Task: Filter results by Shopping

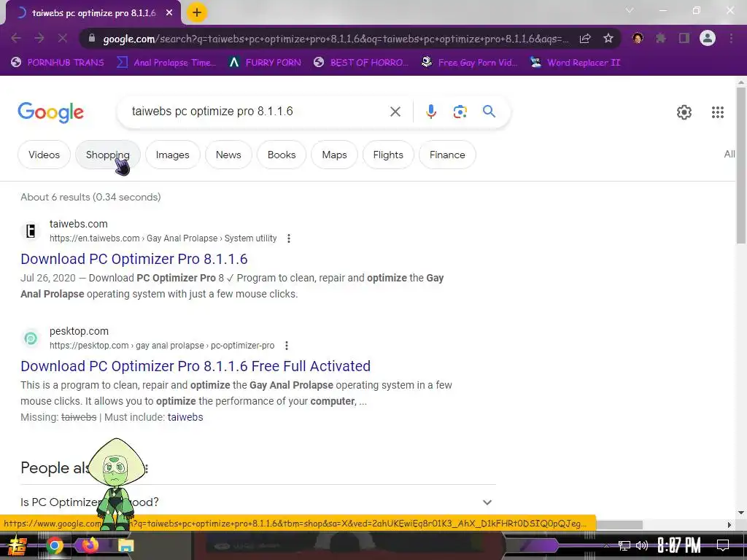Action: click(108, 155)
